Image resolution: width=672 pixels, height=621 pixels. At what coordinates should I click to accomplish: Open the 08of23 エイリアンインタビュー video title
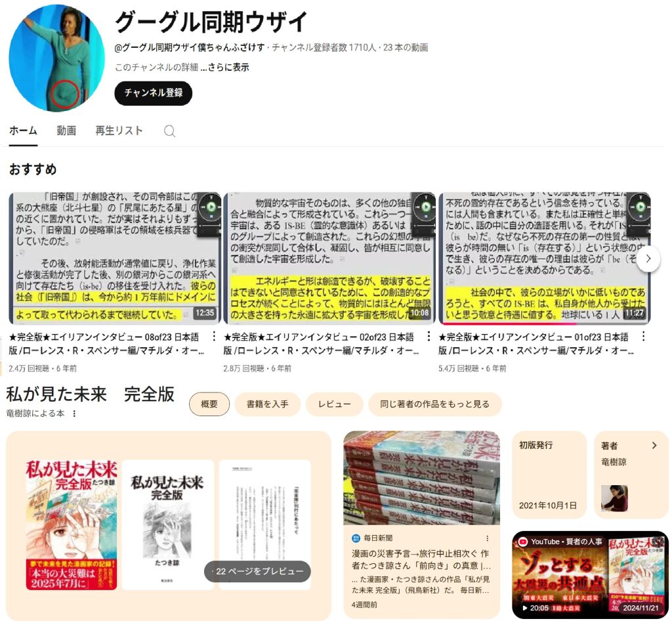106,344
